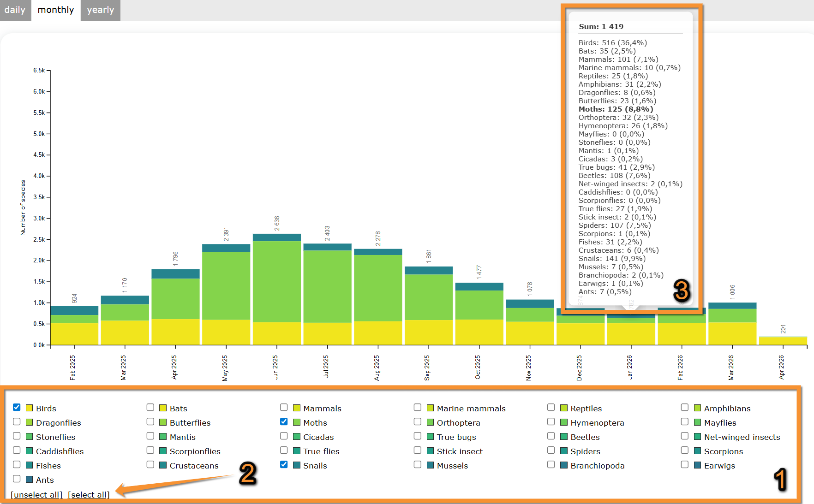Disable the Moths checkbox
The image size is (814, 504).
[284, 422]
